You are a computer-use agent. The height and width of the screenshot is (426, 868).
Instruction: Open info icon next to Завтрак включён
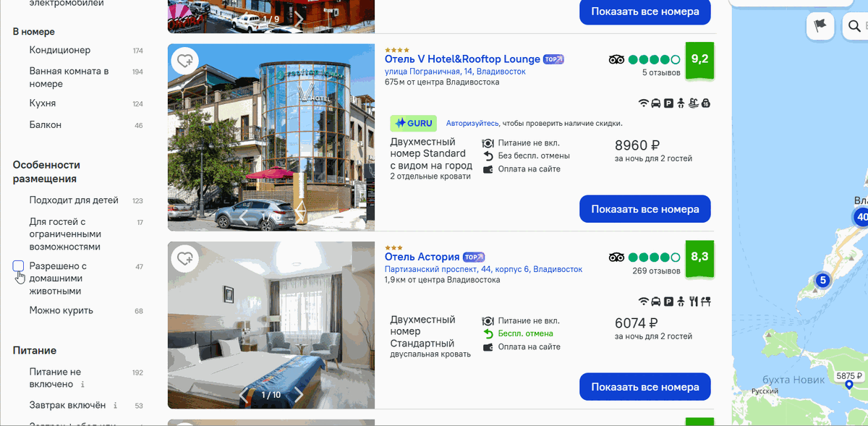(116, 405)
